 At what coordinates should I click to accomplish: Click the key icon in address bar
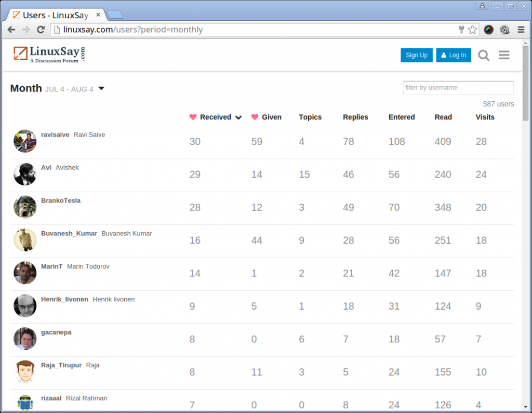[461, 30]
